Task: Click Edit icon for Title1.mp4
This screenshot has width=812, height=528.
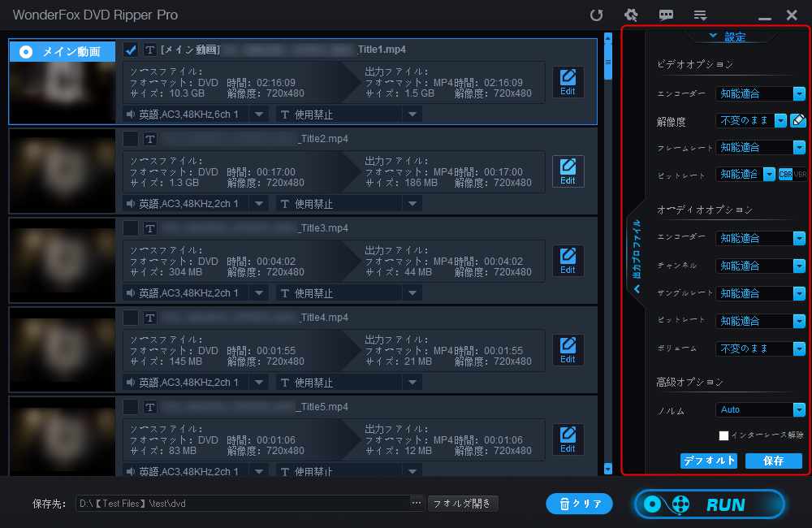Action: coord(568,82)
